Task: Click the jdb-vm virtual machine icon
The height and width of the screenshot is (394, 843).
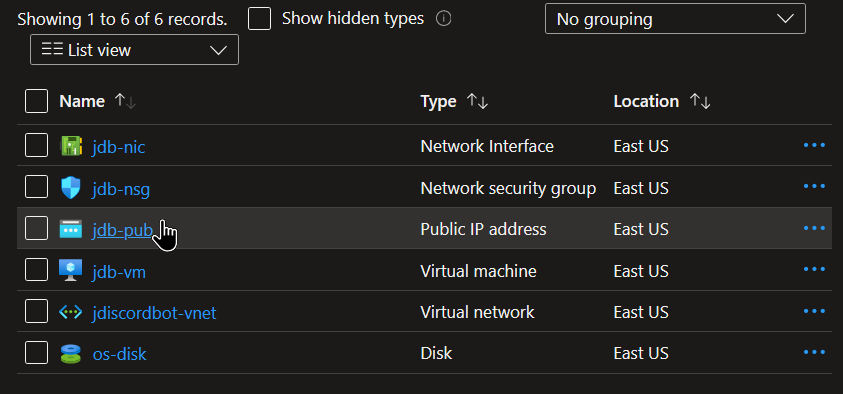Action: click(71, 270)
